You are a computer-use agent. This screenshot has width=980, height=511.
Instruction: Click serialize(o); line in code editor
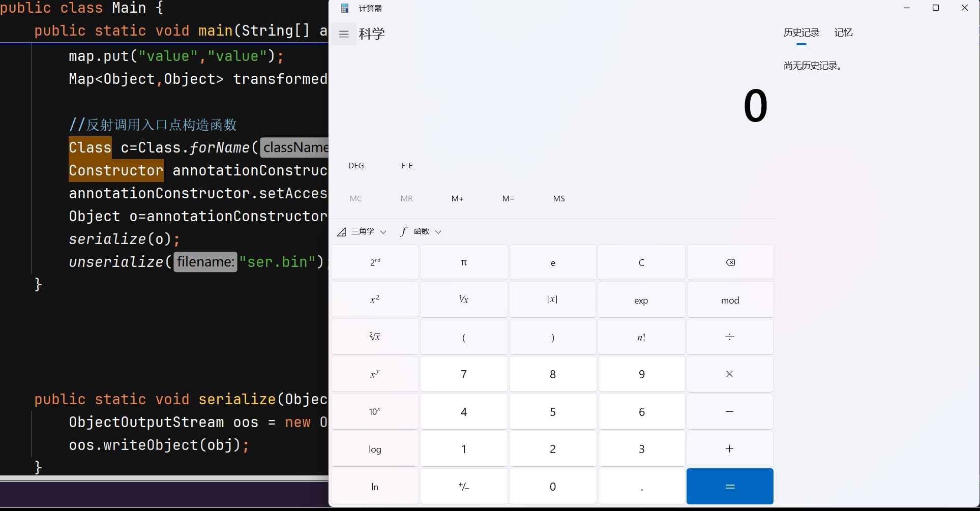[x=125, y=239]
